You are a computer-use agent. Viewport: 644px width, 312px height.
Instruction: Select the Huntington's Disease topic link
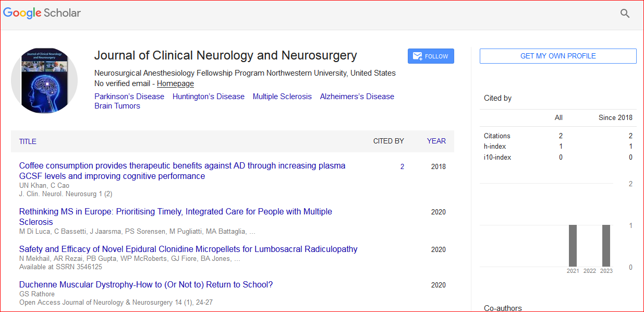point(208,97)
